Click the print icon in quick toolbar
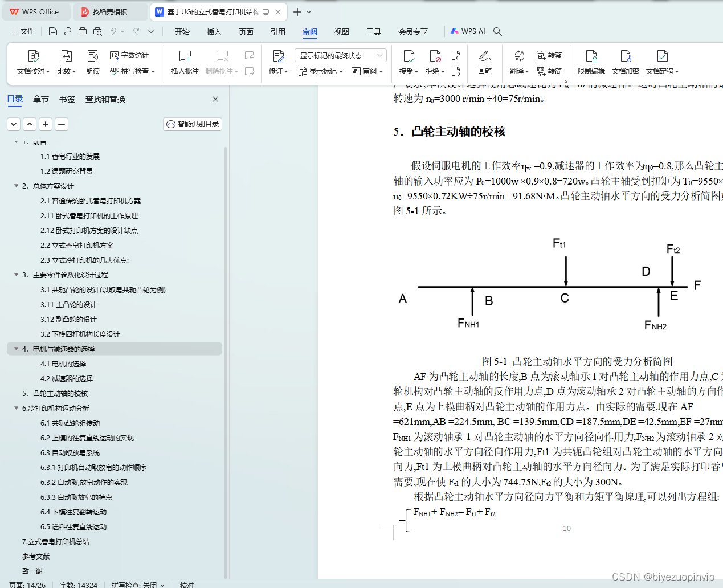723x588 pixels. [83, 31]
